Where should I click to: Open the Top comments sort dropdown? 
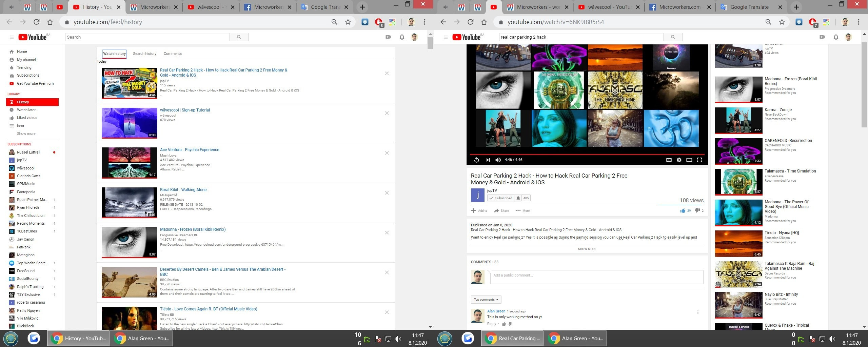[x=486, y=300]
